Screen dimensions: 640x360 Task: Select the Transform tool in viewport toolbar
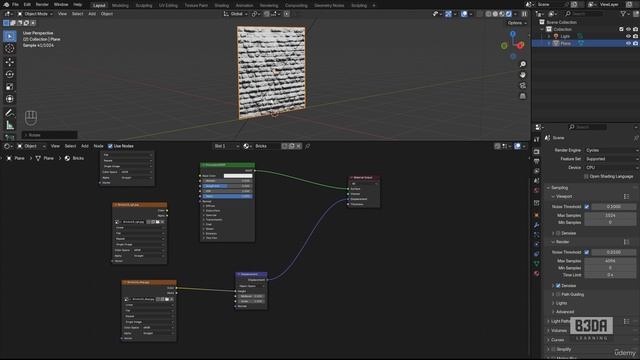(10, 99)
